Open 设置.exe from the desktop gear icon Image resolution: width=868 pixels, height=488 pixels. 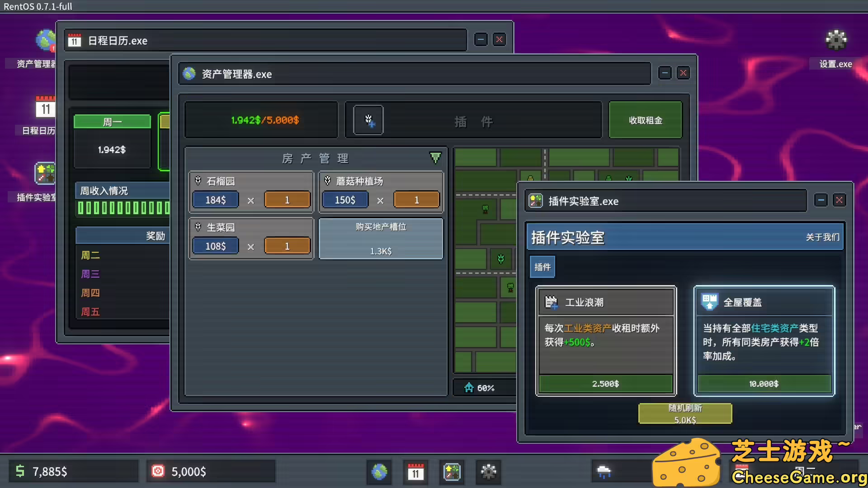(836, 40)
